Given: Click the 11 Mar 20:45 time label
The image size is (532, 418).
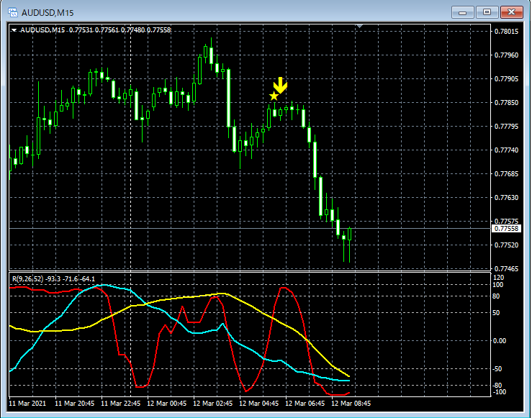Looking at the screenshot, I should (75, 404).
